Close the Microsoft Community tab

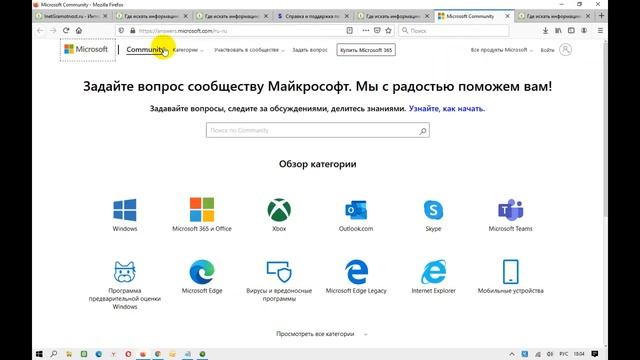tap(507, 16)
